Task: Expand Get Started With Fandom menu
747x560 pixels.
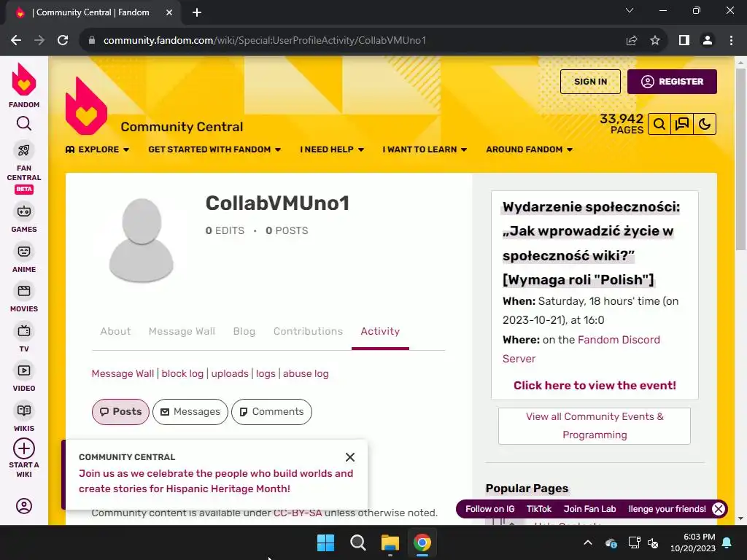Action: pos(214,149)
